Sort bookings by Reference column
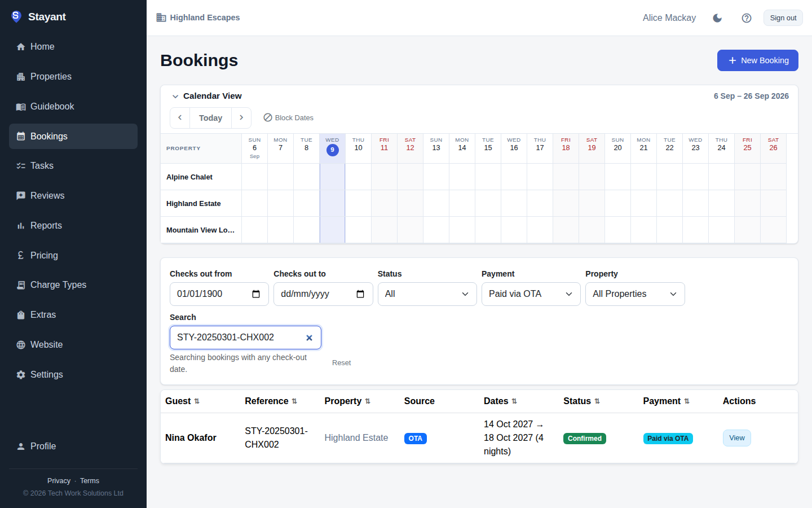 click(x=271, y=401)
